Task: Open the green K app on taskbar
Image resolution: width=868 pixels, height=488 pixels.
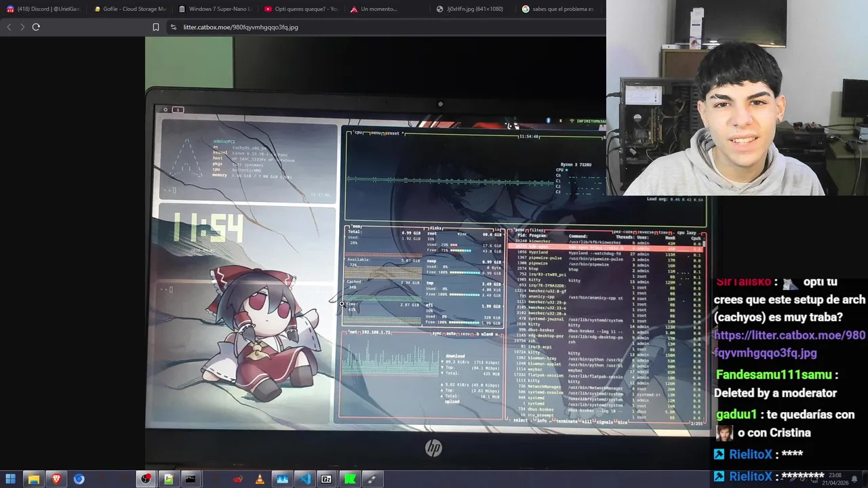Action: coord(350,479)
